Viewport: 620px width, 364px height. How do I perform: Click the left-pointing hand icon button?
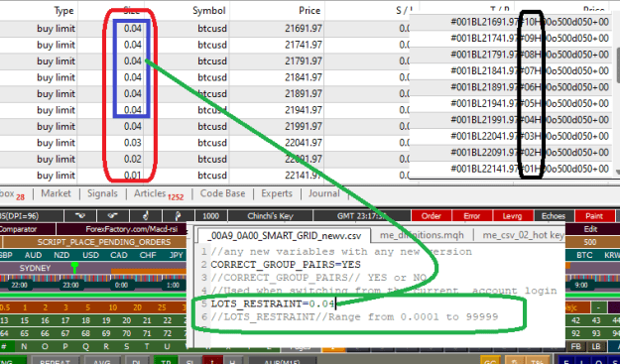[x=80, y=216]
